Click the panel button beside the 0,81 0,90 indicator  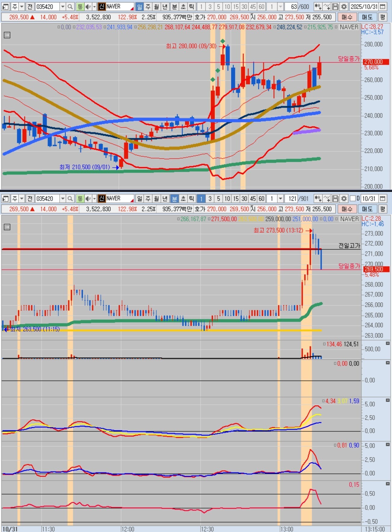388,444
